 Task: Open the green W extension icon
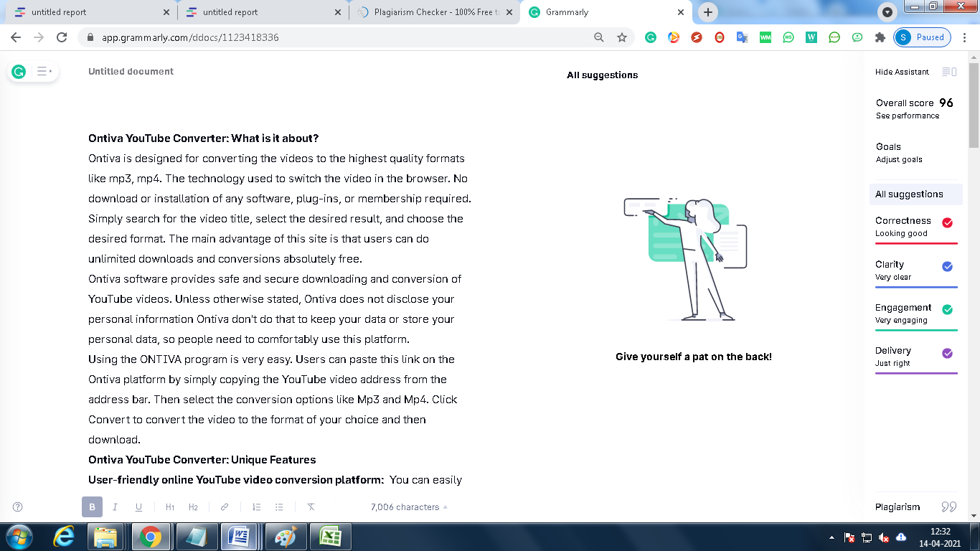tap(811, 37)
